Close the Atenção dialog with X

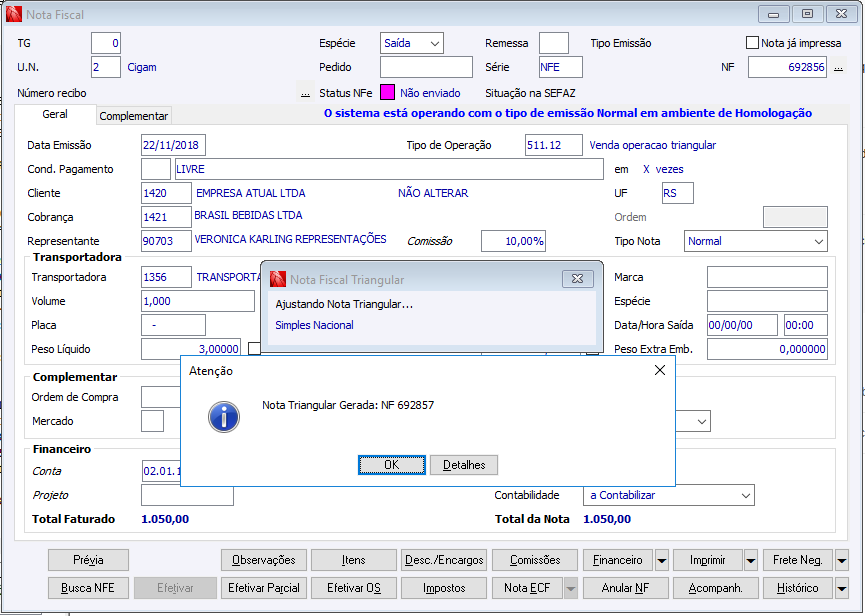[x=660, y=371]
